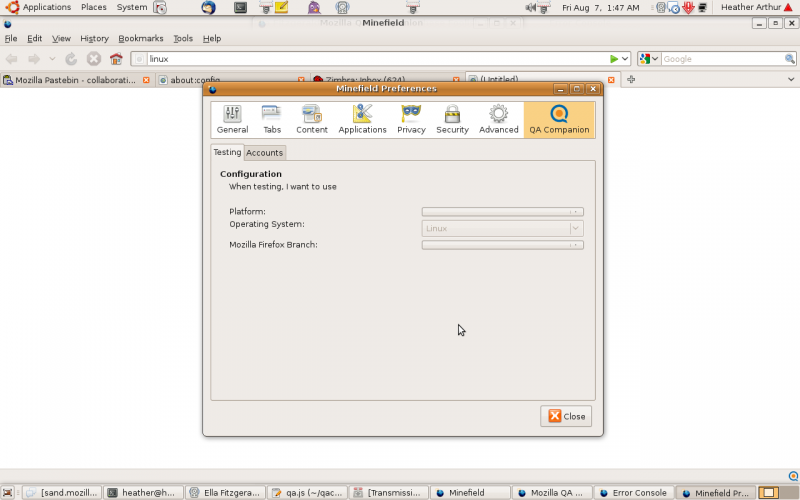
Task: Click the Show Desktop icon in taskbar
Action: pyautogui.click(x=8, y=493)
